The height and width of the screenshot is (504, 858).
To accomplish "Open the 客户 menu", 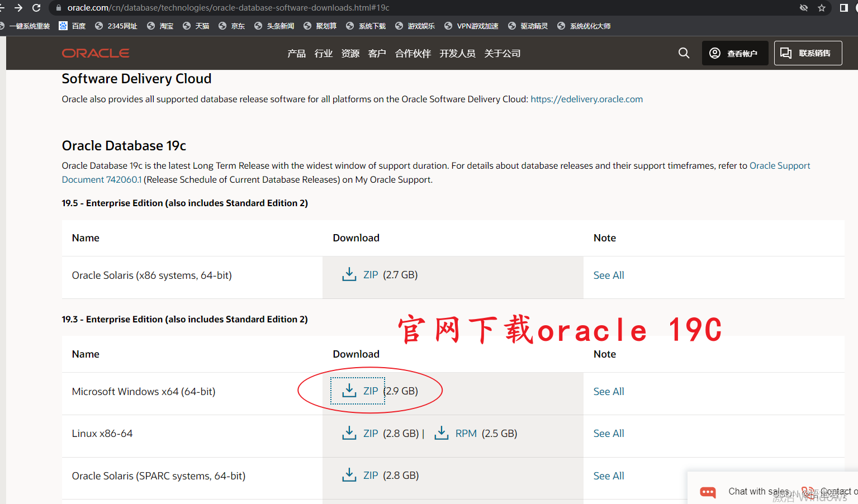I will (x=377, y=53).
